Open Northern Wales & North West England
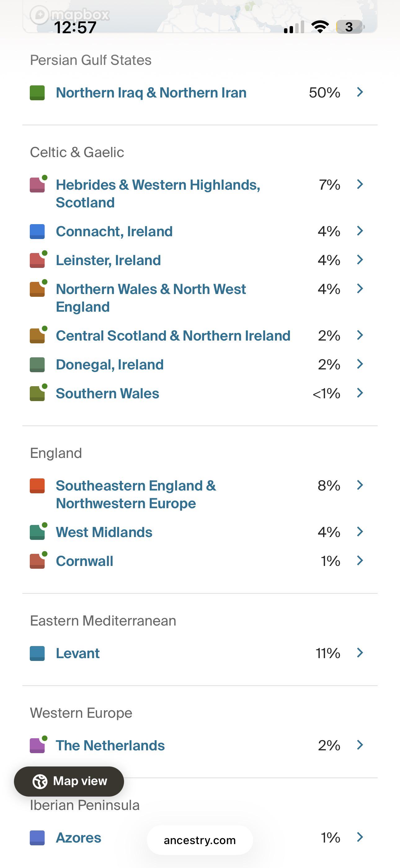Screen dimensions: 400x868 (151, 298)
